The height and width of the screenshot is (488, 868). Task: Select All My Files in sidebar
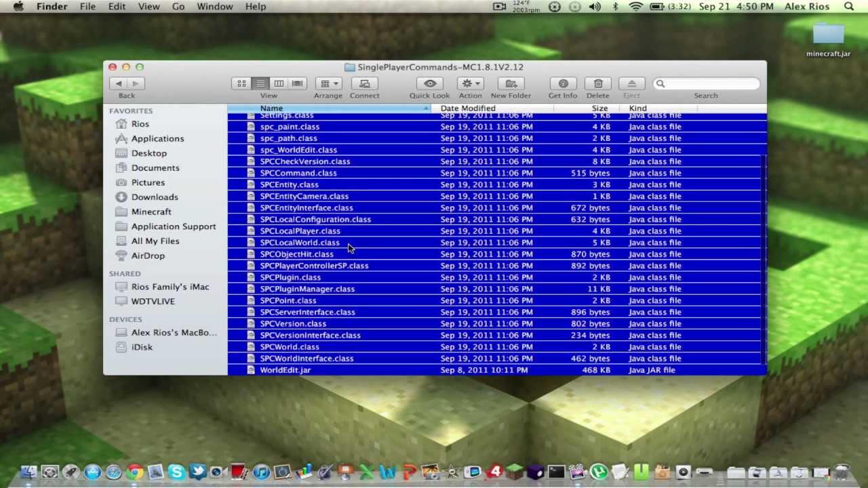click(155, 241)
